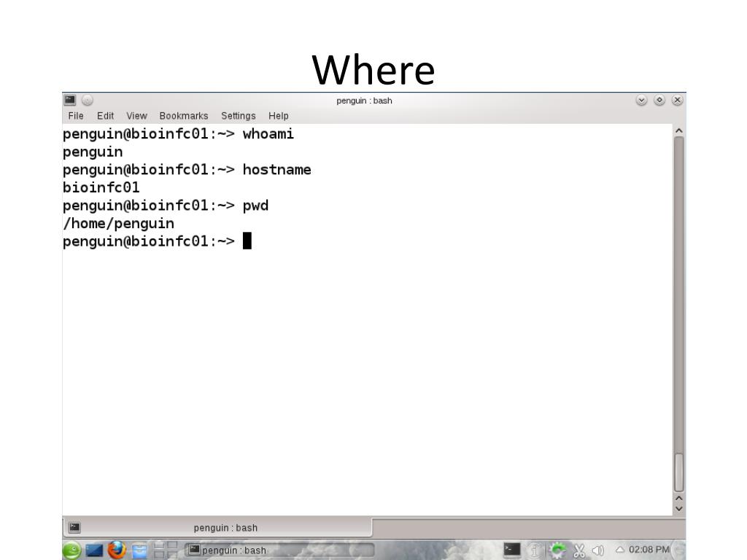
Task: Minimize the penguin : bash window
Action: (641, 100)
